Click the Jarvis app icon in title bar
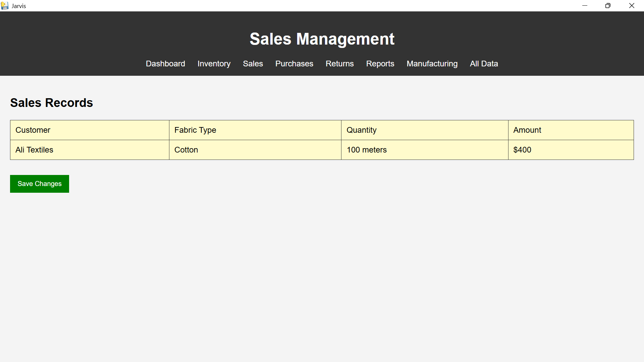 pos(5,6)
